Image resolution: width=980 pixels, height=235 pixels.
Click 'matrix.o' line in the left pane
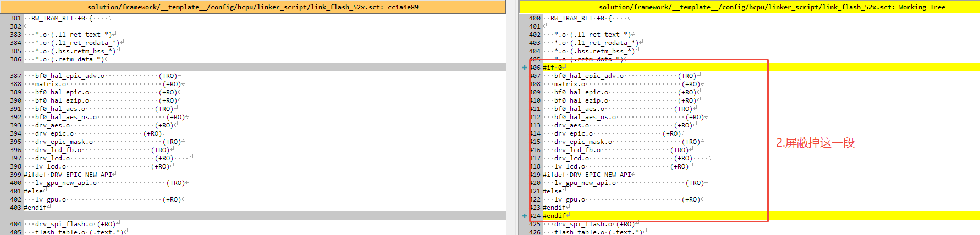tap(51, 84)
